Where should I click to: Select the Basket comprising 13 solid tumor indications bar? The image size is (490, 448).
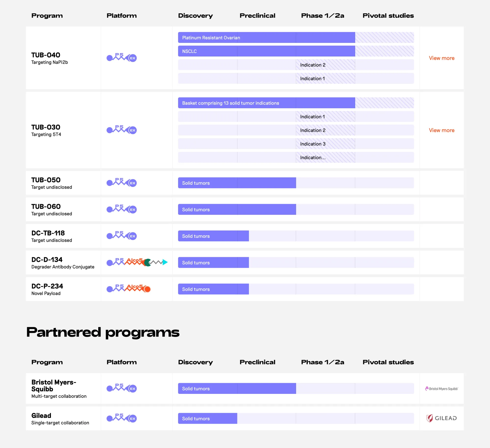tap(266, 103)
